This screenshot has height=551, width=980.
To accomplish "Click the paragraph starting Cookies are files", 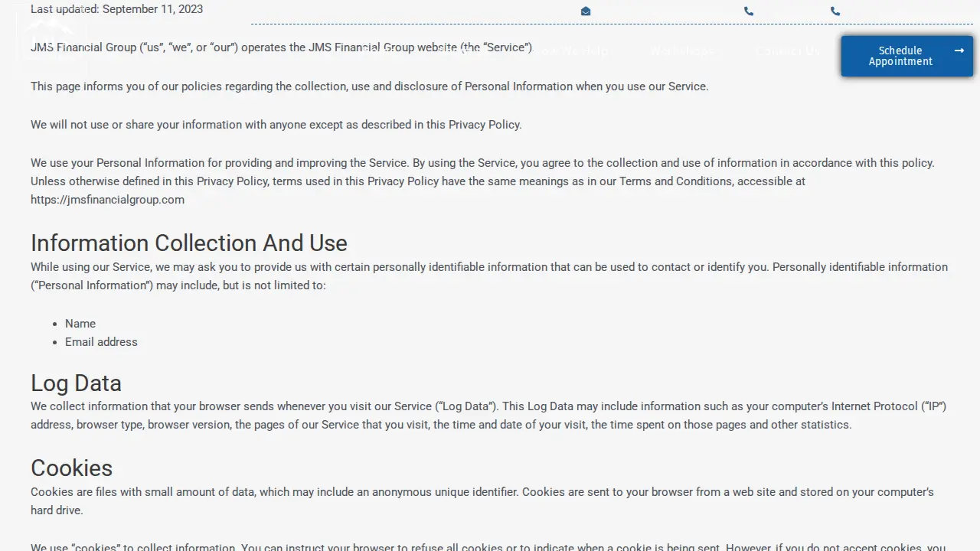I will (x=482, y=501).
